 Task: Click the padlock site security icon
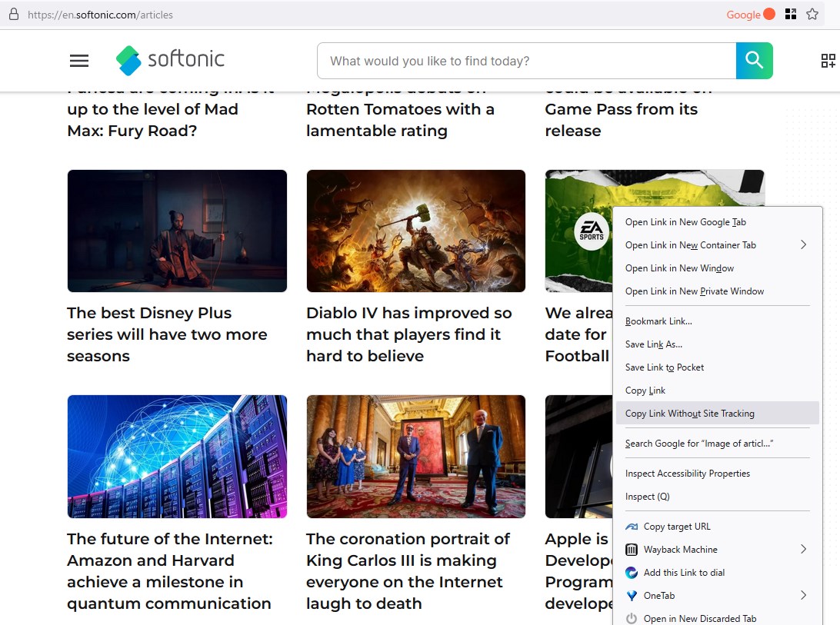(13, 15)
